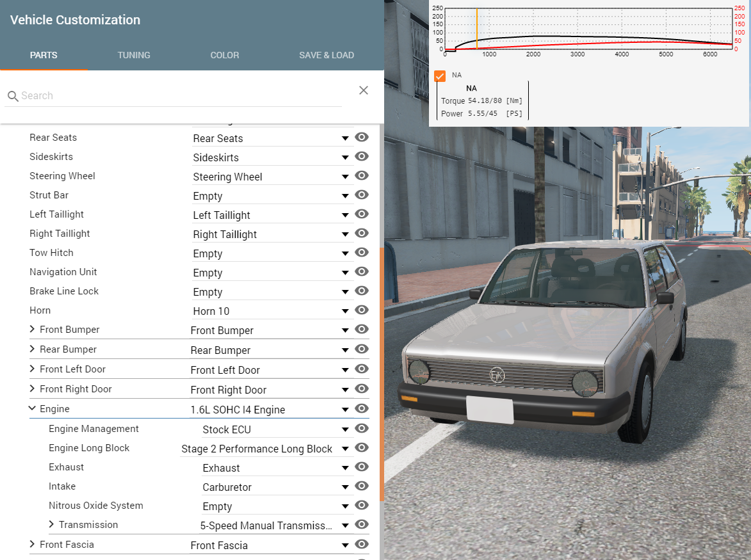This screenshot has width=751, height=560.
Task: Open the Exhaust part dropdown
Action: [277, 468]
